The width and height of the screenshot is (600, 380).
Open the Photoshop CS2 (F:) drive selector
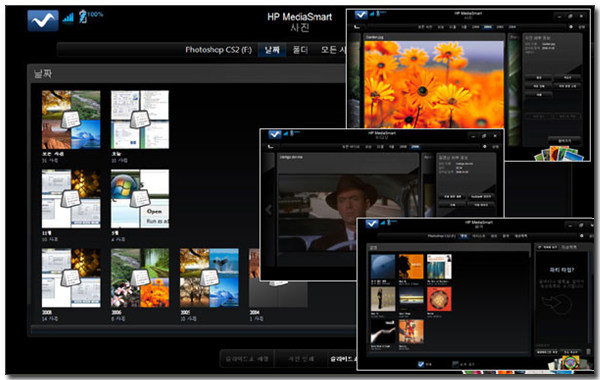[x=218, y=50]
